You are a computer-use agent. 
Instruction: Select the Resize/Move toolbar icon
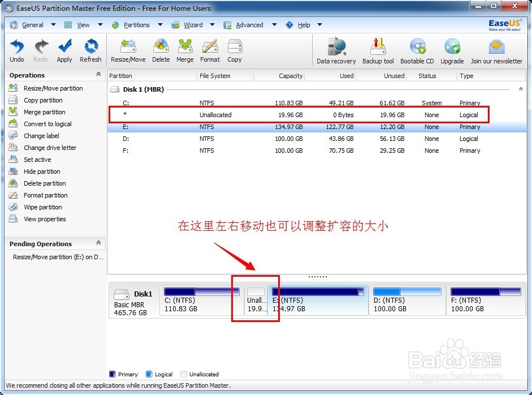coord(128,50)
